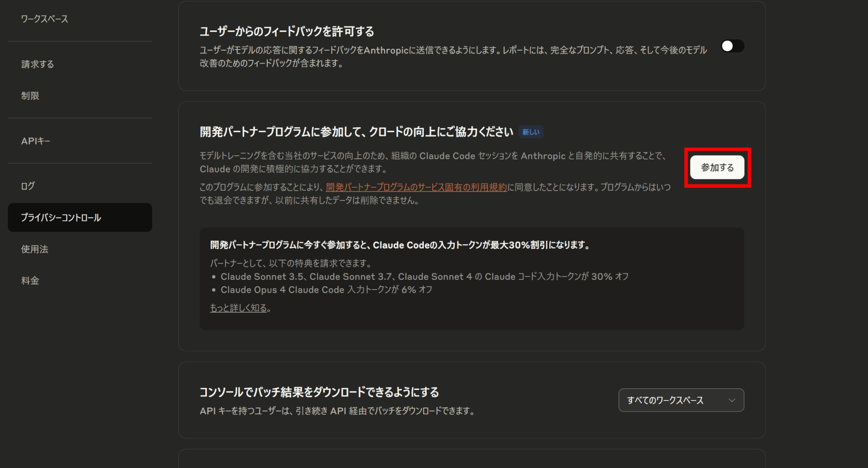Screen dimensions: 868x468
Task: Open the ワークスペース sidebar item
Action: 45,19
